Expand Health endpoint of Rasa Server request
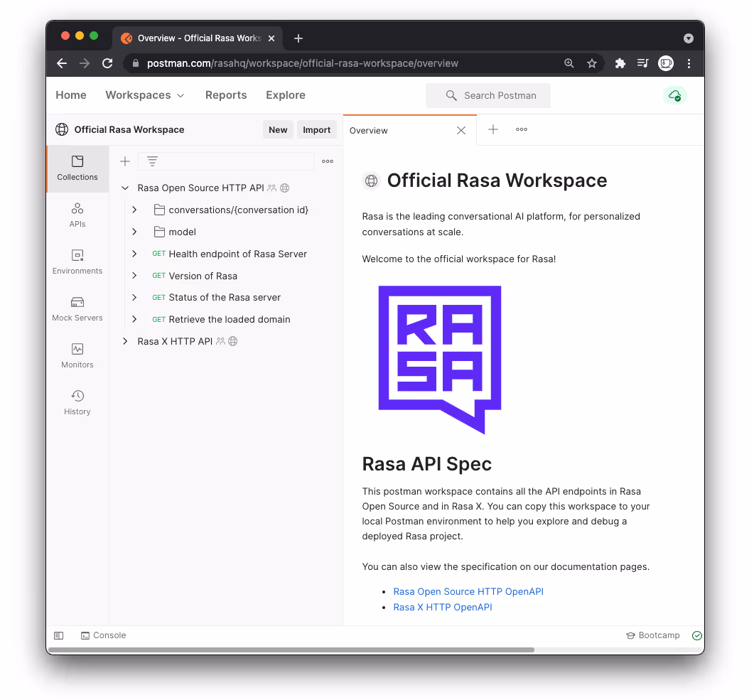This screenshot has width=754, height=700. pos(134,254)
